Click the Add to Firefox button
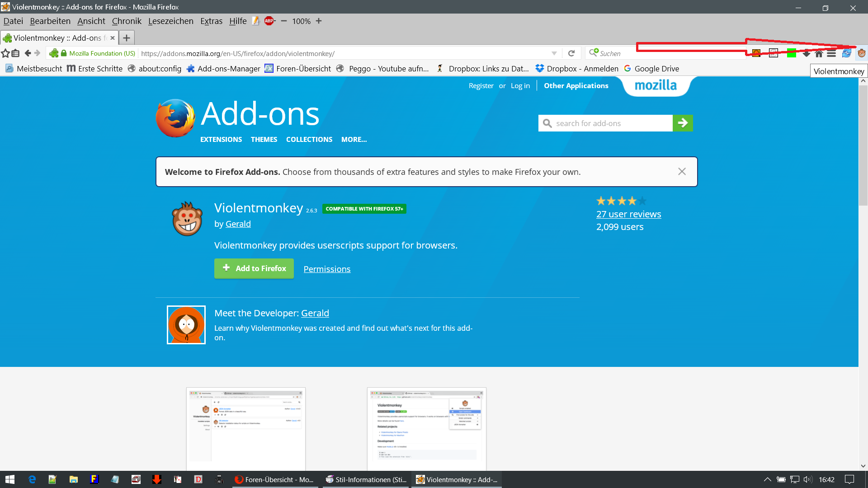 254,268
